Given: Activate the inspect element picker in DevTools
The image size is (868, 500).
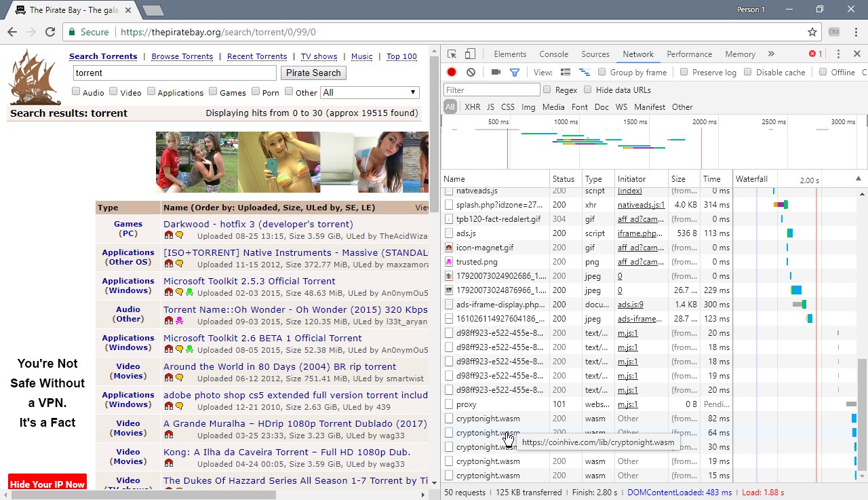Looking at the screenshot, I should coord(452,54).
